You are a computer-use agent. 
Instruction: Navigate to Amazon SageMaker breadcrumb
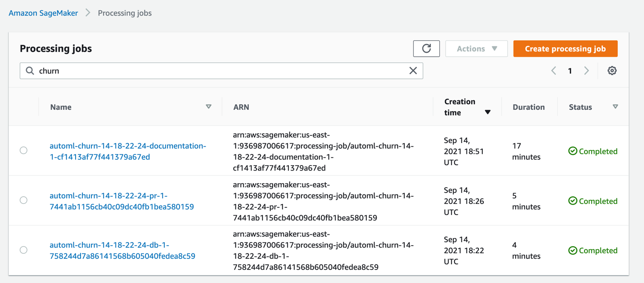(x=43, y=13)
